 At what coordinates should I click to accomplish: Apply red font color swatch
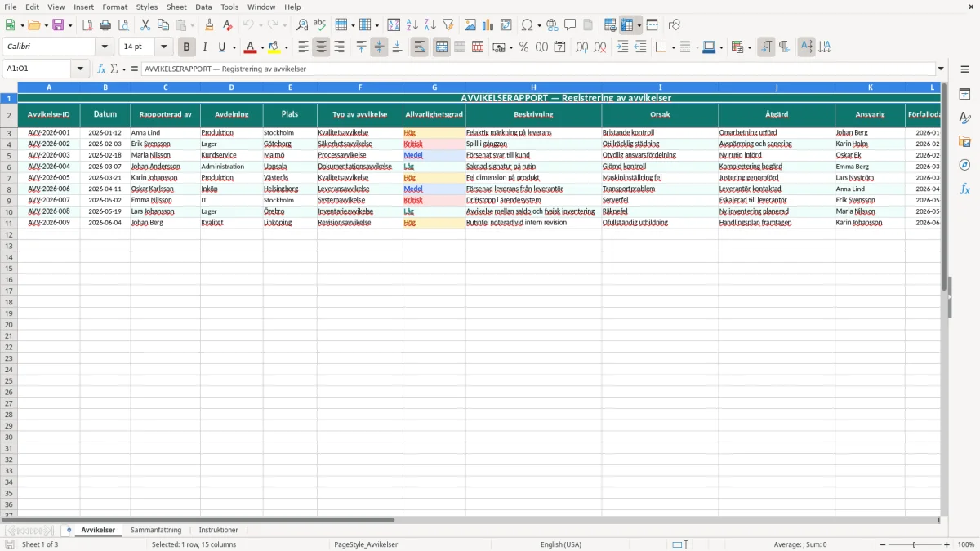coord(250,47)
